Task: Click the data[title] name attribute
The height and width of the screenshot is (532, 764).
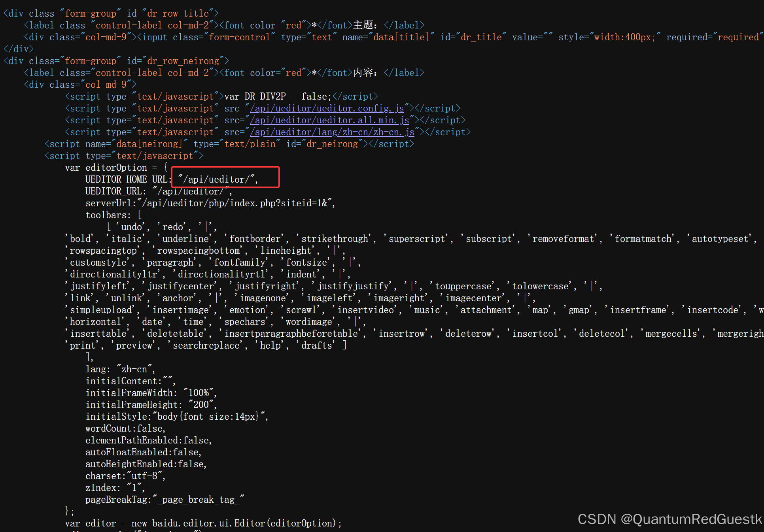Action: pos(401,37)
